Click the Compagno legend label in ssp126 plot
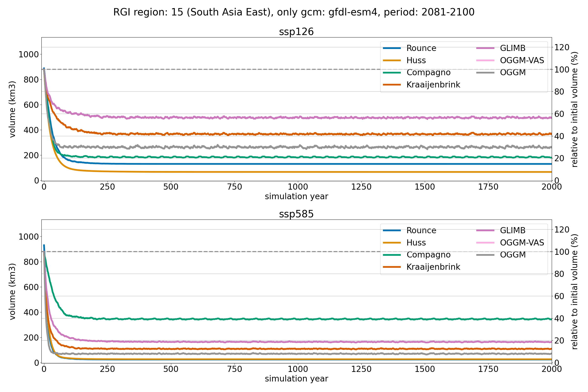Screen dimensions: 588x392 [429, 73]
